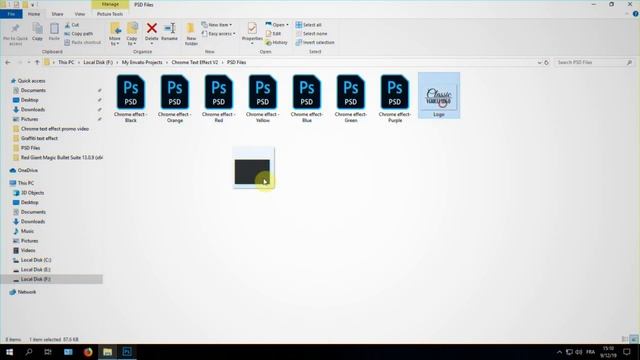Open File Explorer Help icon
The width and height of the screenshot is (640, 360).
tap(636, 14)
